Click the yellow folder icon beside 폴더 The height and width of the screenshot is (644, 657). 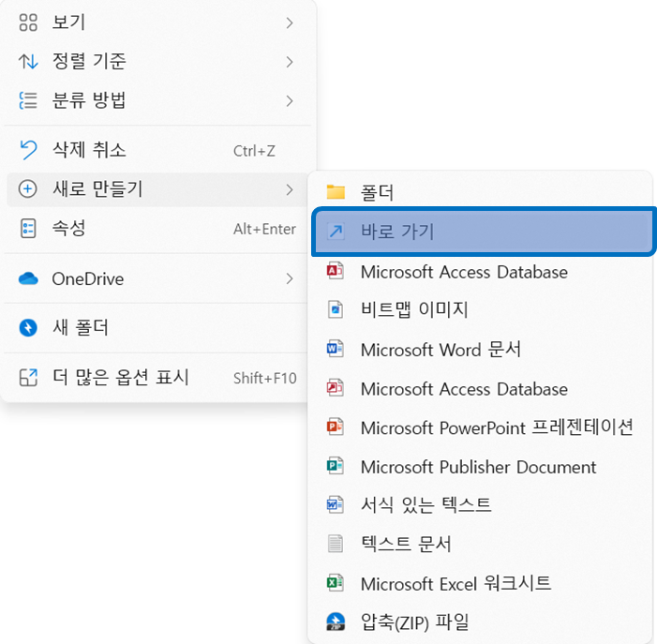click(336, 192)
